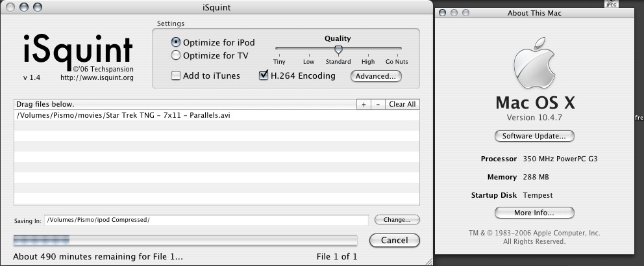This screenshot has width=644, height=266.
Task: Clear All files from the list
Action: pos(402,104)
